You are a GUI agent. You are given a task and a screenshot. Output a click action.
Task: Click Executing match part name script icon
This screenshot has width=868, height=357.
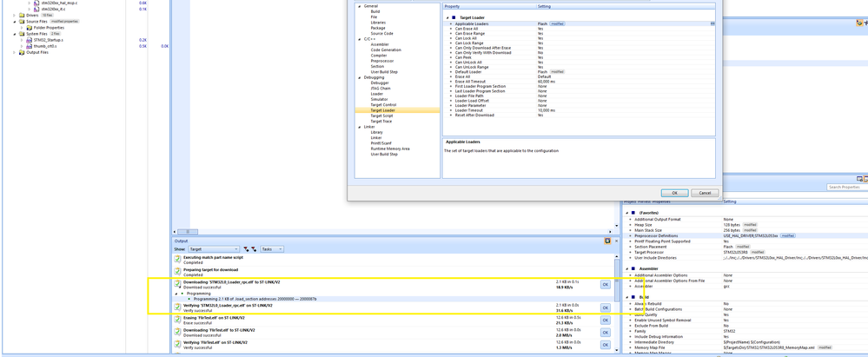(x=177, y=259)
